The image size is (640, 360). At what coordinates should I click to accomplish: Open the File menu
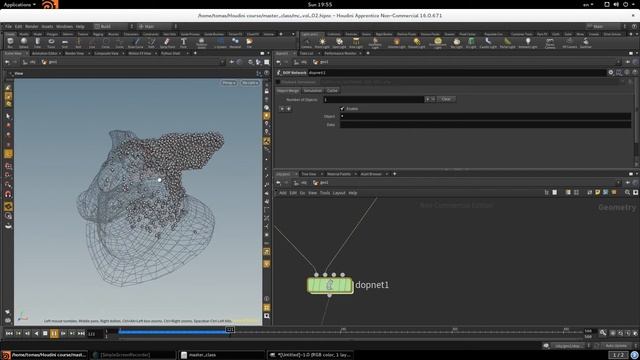click(8, 26)
